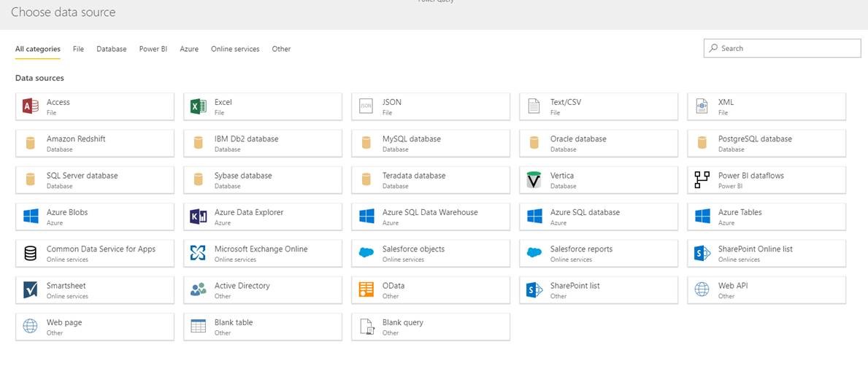Click the JSON file icon
Viewport: 868px width, 366px height.
[366, 106]
